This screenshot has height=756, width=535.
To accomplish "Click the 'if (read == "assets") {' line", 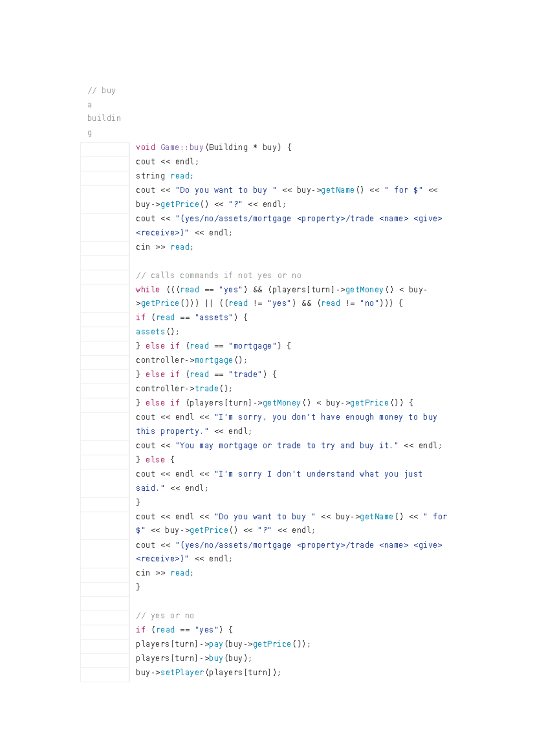I will 192,317.
